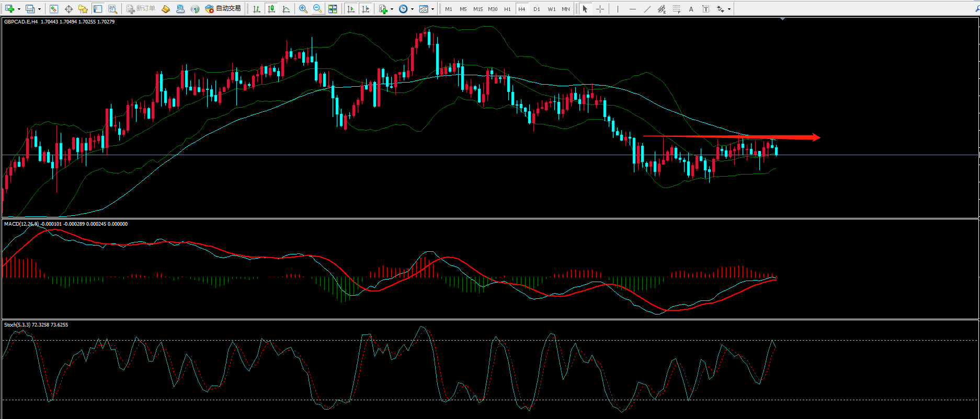Select the Horizontal Line tool
The image size is (980, 419).
point(633,9)
